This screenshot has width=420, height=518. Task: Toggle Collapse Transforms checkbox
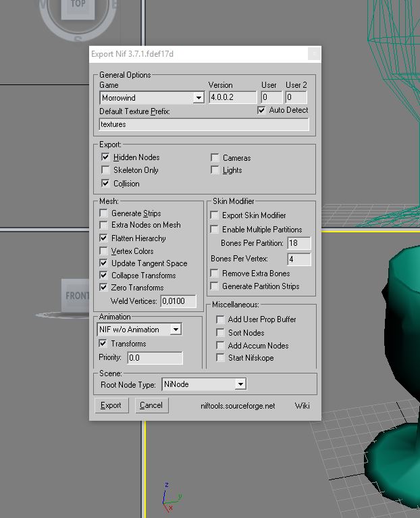click(x=103, y=275)
